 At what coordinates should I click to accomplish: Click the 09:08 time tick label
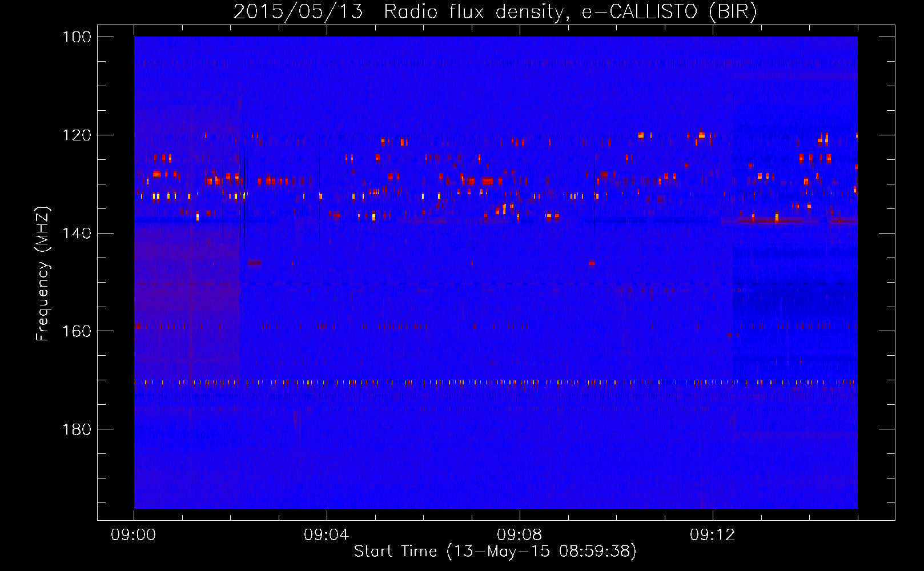520,535
